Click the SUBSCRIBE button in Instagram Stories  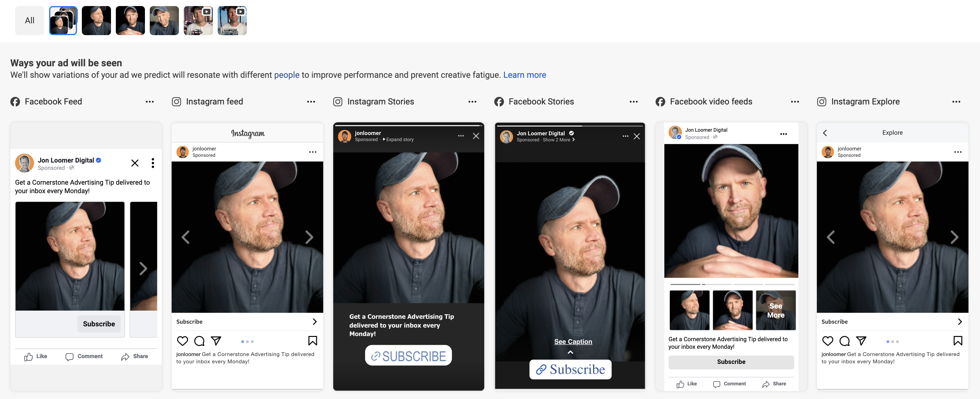409,356
